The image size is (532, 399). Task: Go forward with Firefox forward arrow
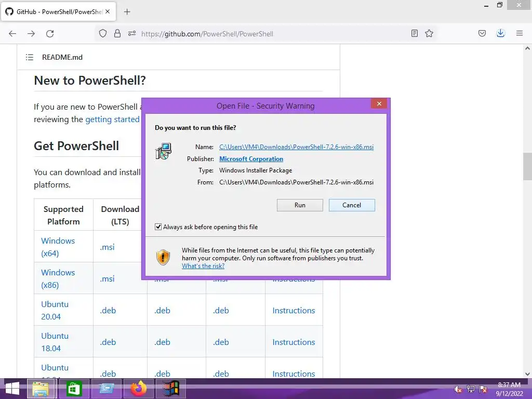click(x=31, y=34)
